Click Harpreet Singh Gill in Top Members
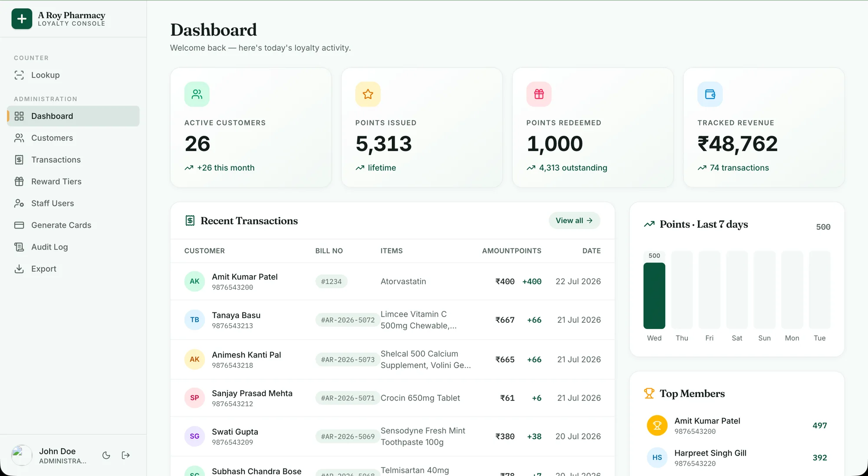 pyautogui.click(x=710, y=453)
